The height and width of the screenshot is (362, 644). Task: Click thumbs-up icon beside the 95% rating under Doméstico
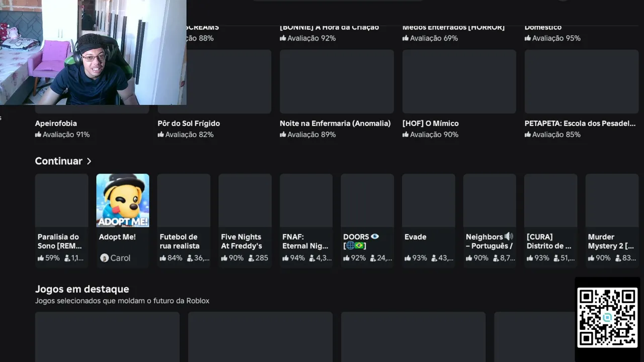tap(528, 38)
